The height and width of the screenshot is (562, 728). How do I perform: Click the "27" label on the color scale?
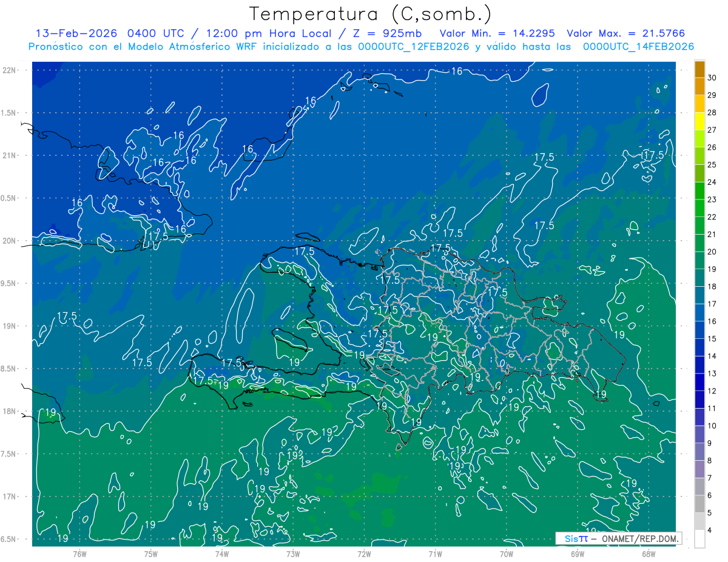point(712,130)
